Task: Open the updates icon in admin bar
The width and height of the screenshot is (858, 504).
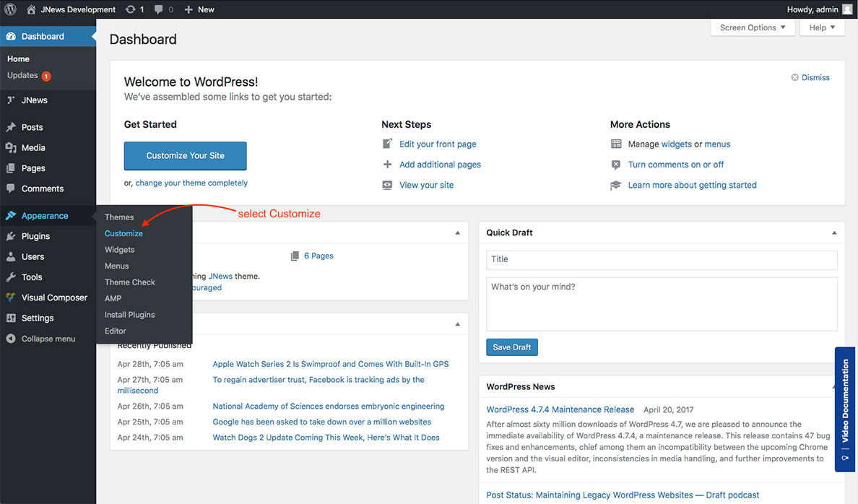Action: point(130,9)
